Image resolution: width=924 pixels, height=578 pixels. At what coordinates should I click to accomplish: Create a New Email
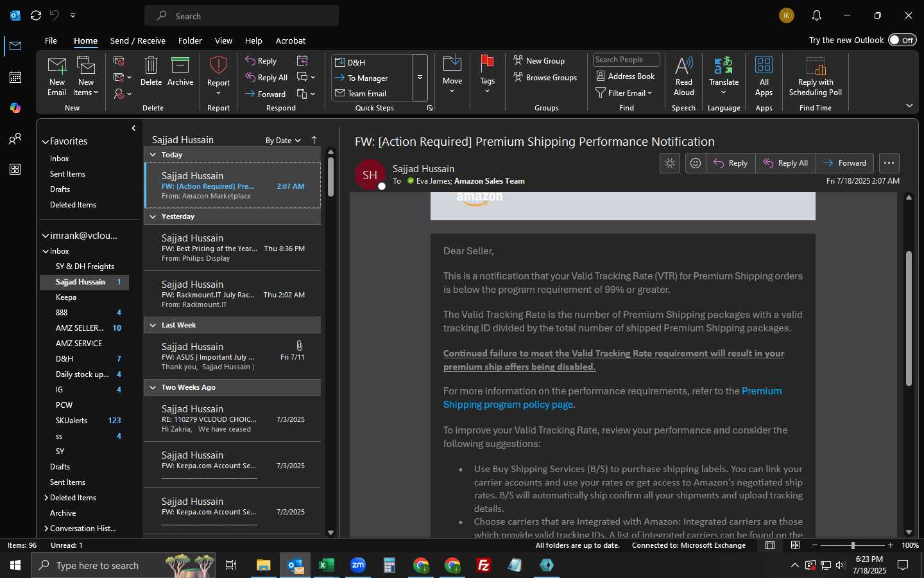[56, 76]
